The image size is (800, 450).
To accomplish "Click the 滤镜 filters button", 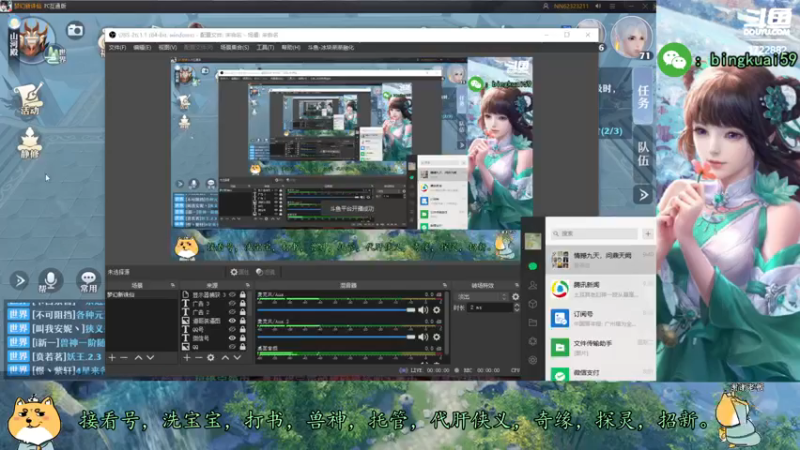I will pyautogui.click(x=265, y=272).
